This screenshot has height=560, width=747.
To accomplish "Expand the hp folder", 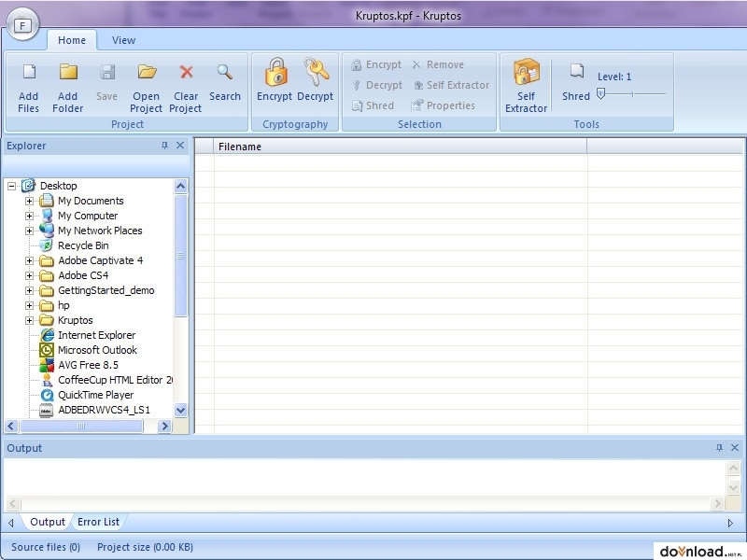I will pos(29,306).
